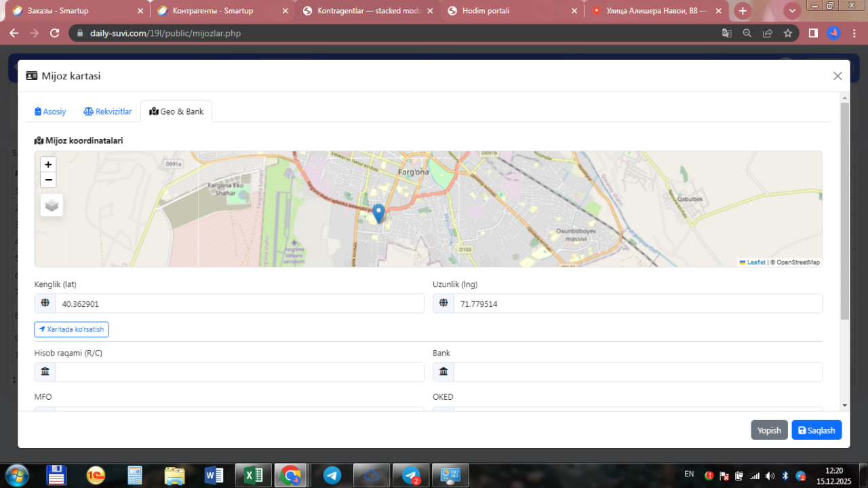
Task: Zoom out on the map
Action: pyautogui.click(x=48, y=180)
